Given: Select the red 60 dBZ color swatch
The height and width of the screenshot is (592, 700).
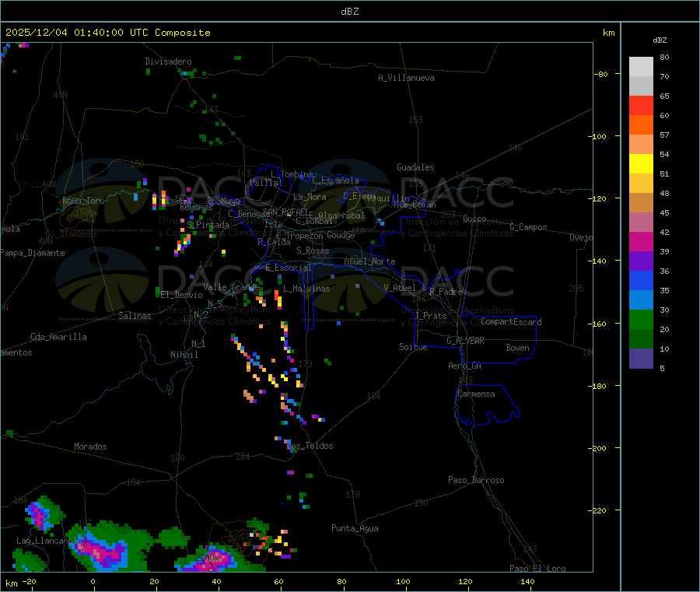Looking at the screenshot, I should point(641,106).
